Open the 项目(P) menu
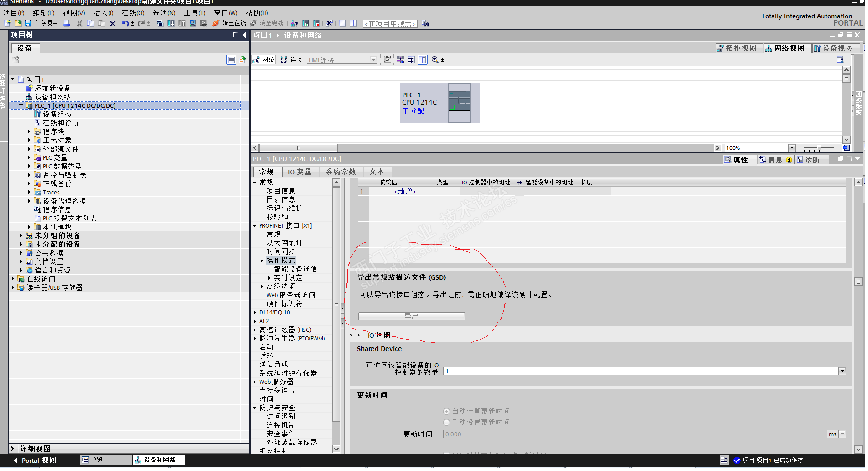This screenshot has height=471, width=868. coord(14,13)
